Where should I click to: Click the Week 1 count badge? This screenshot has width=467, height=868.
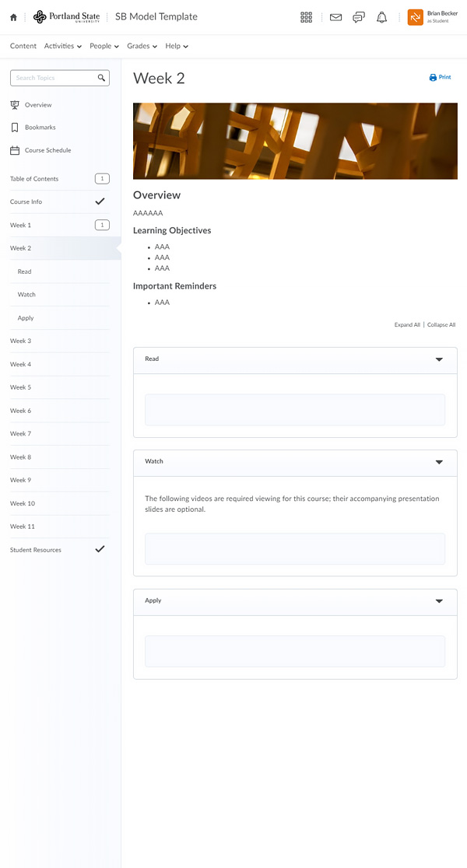click(102, 225)
